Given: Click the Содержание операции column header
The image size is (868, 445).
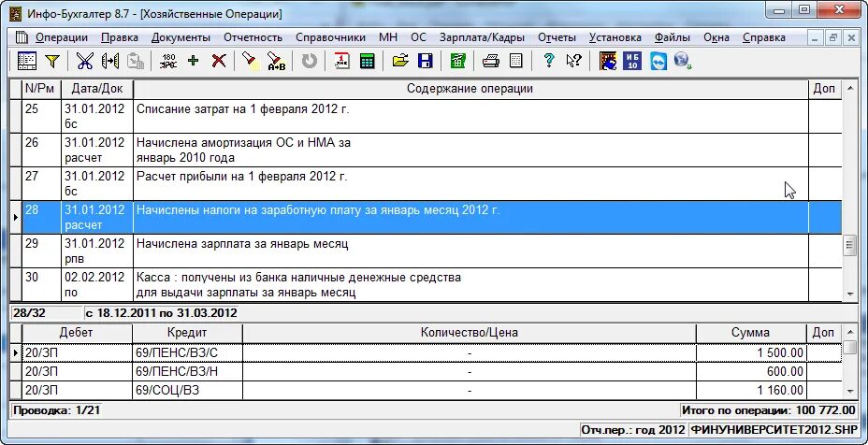Looking at the screenshot, I should point(470,89).
